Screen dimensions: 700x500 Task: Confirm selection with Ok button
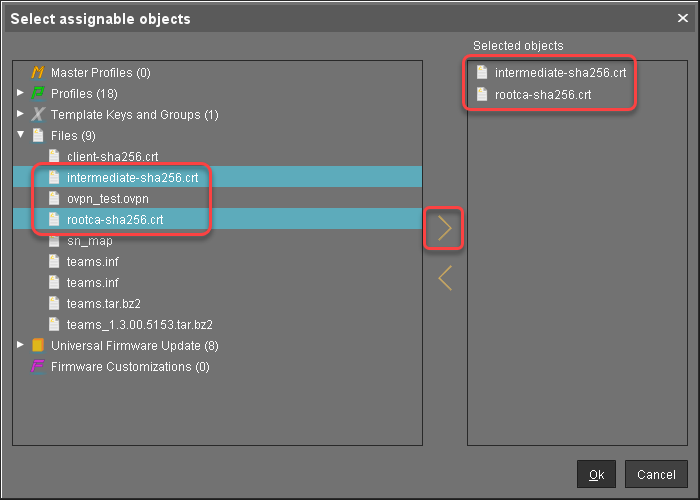pos(596,475)
